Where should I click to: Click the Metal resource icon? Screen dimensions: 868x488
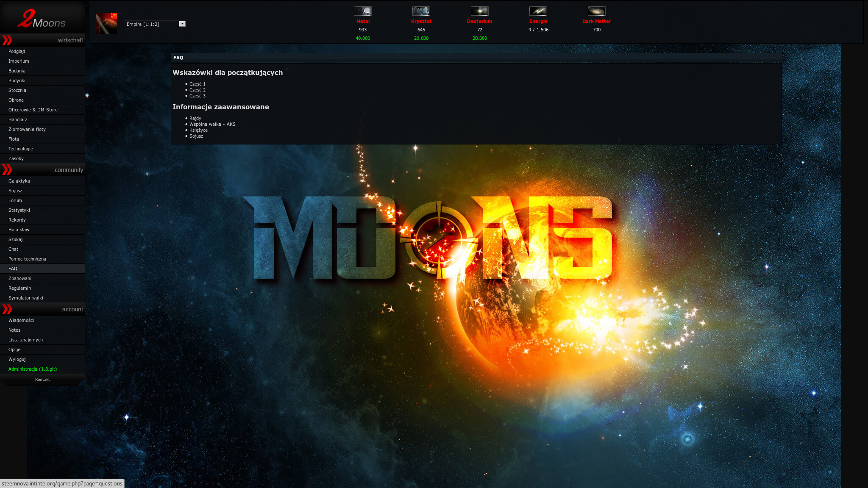click(x=363, y=11)
